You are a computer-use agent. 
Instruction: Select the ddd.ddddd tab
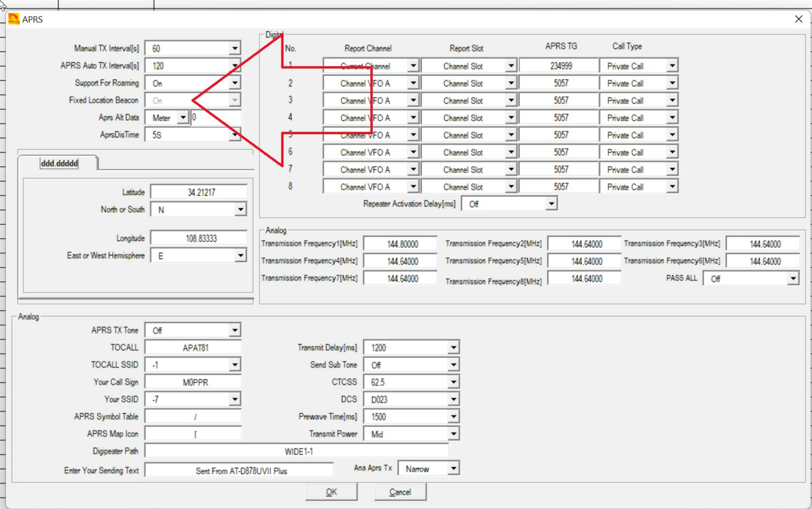coord(59,163)
